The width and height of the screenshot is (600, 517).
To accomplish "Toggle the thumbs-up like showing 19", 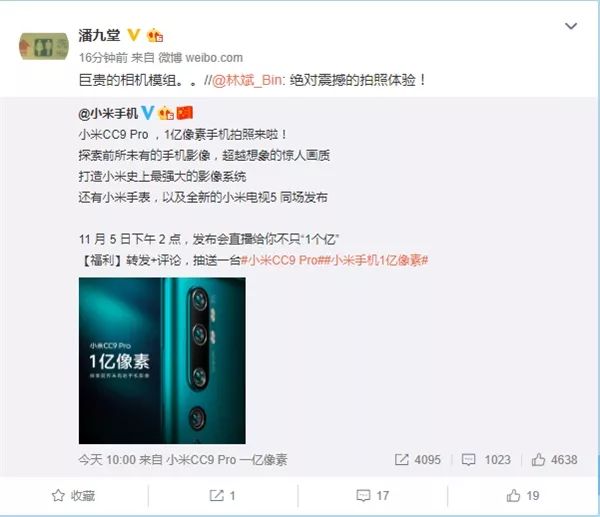I will [x=523, y=496].
